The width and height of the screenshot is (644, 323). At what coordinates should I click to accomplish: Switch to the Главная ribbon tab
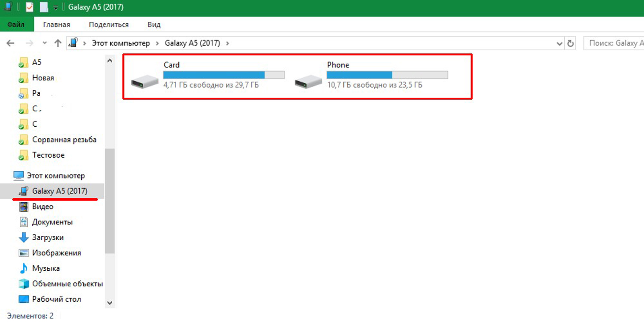click(56, 25)
